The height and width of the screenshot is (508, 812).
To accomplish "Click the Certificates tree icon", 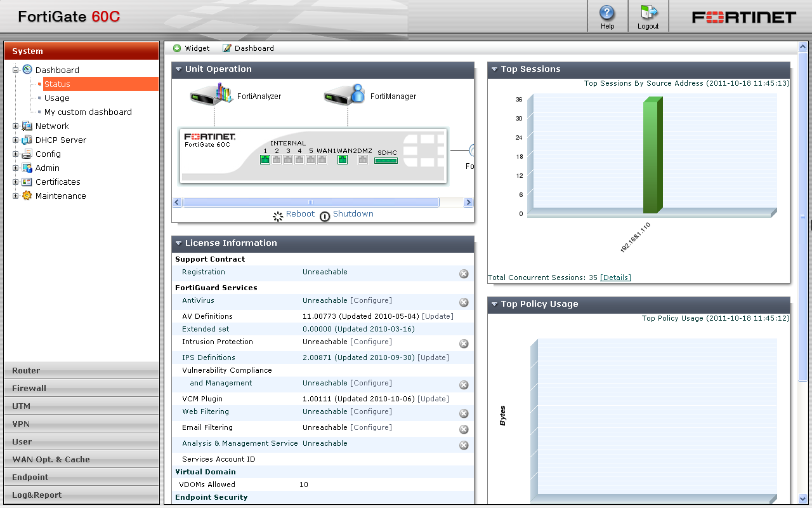I will pyautogui.click(x=27, y=182).
